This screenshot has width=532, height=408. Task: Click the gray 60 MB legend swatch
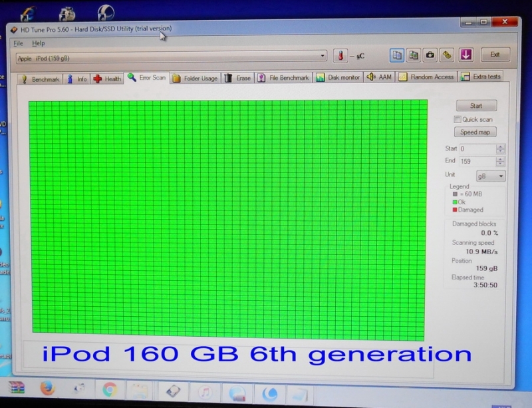(x=455, y=194)
